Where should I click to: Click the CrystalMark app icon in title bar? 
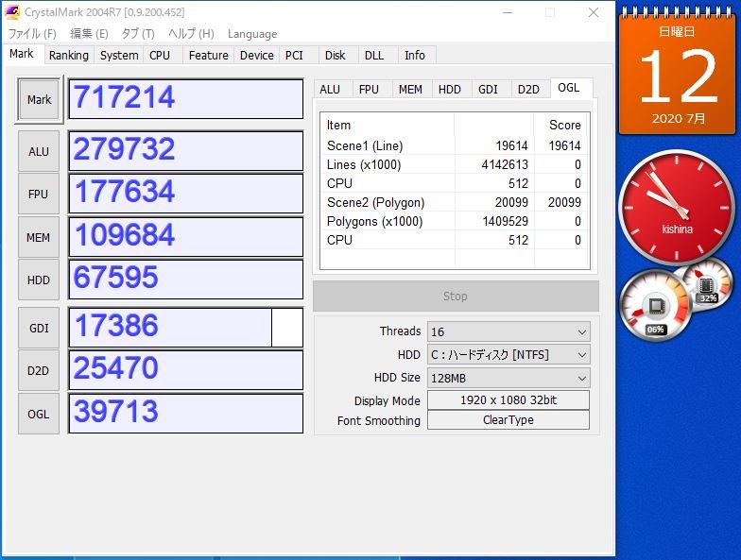tap(12, 12)
